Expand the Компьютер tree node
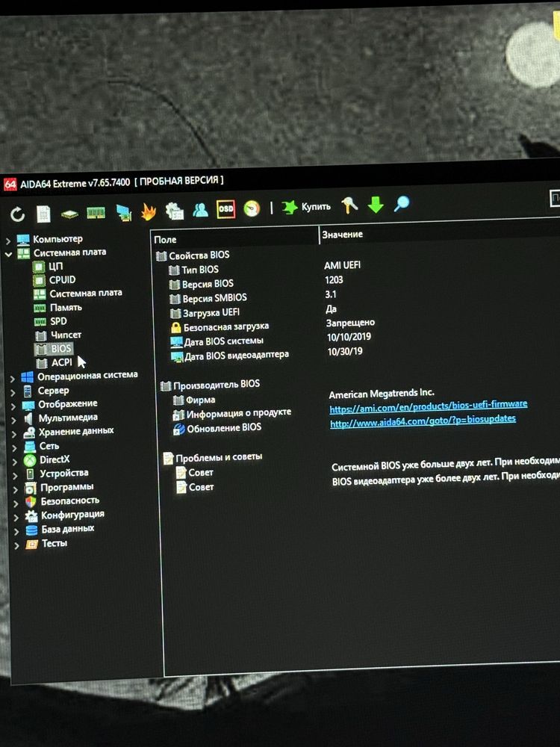This screenshot has height=747, width=560. [x=8, y=240]
